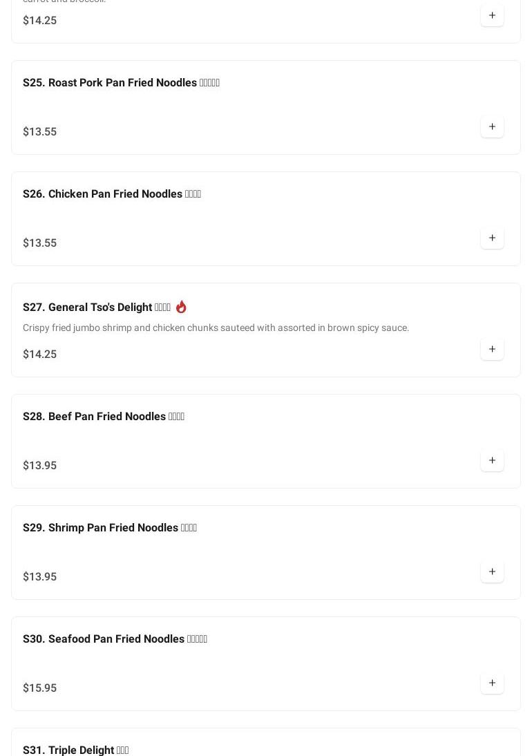The width and height of the screenshot is (532, 756).
Task: Click the spicy flame icon on S27
Action: point(181,307)
